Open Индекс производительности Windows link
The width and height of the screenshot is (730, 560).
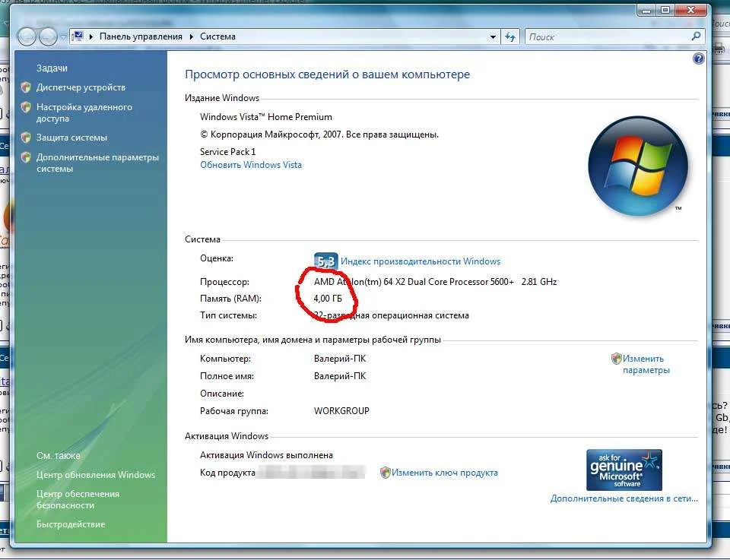[x=421, y=261]
